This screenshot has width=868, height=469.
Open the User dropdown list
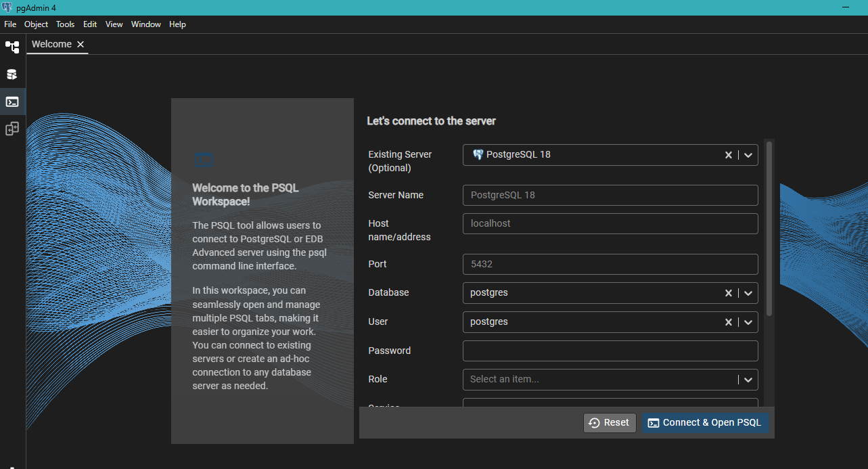pos(748,322)
